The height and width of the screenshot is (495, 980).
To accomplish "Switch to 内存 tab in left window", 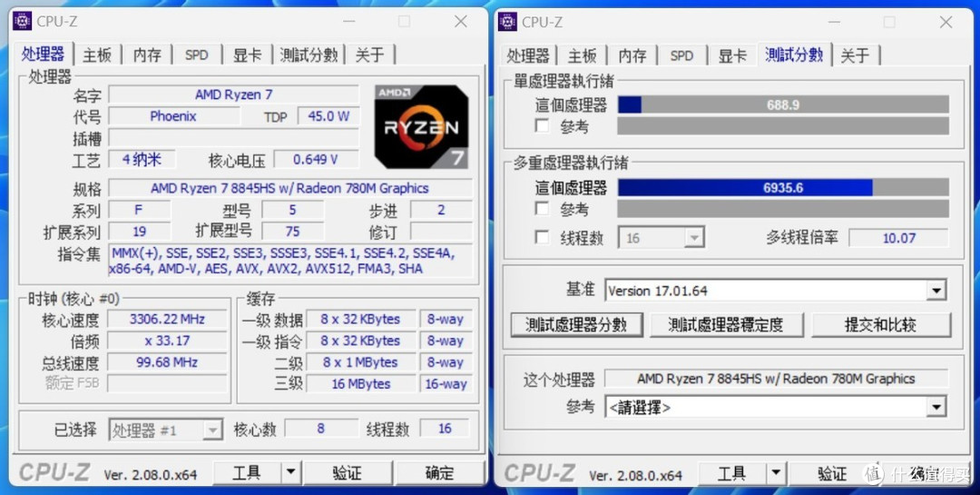I will 147,55.
